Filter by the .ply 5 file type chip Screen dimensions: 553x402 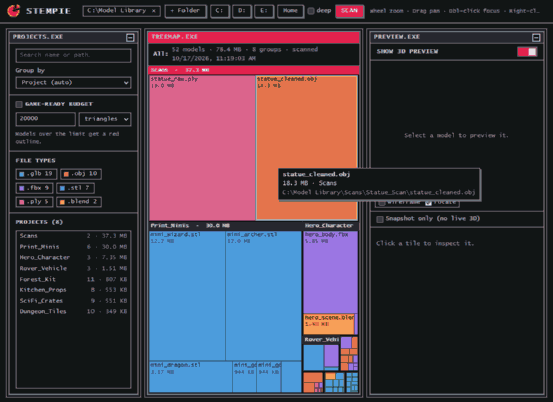click(x=34, y=202)
